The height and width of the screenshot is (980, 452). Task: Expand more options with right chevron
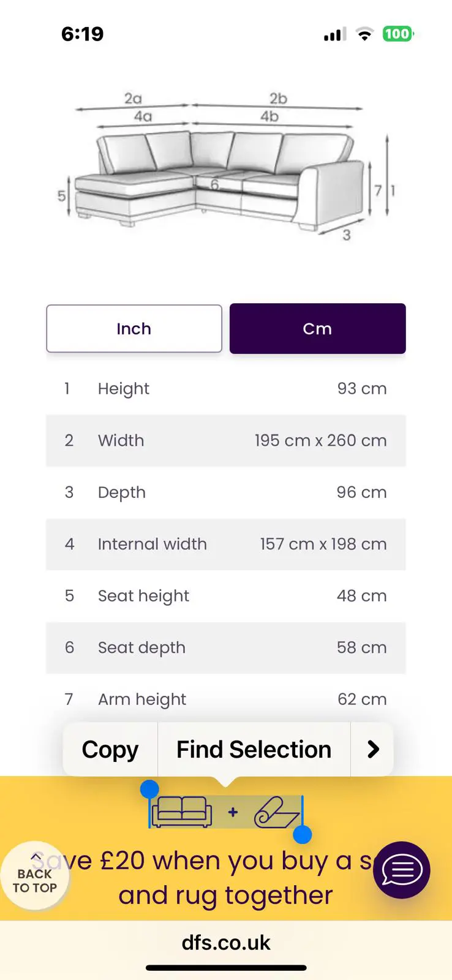(x=372, y=749)
